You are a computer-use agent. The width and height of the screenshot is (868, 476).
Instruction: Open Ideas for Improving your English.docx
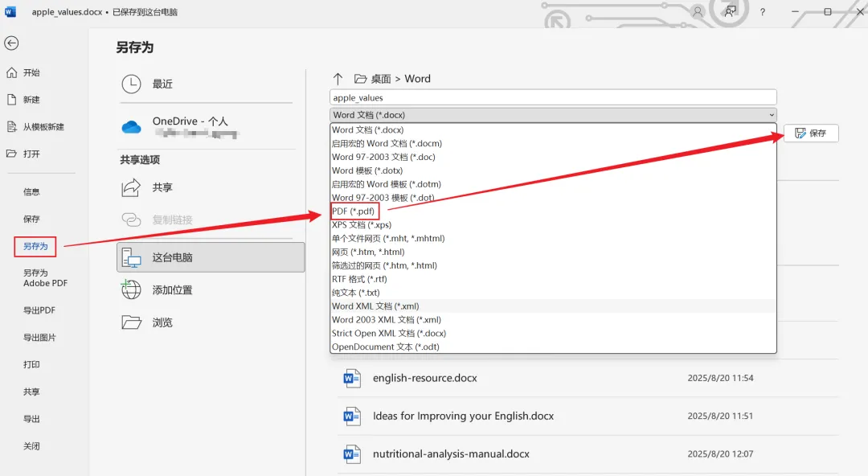[588, 416]
